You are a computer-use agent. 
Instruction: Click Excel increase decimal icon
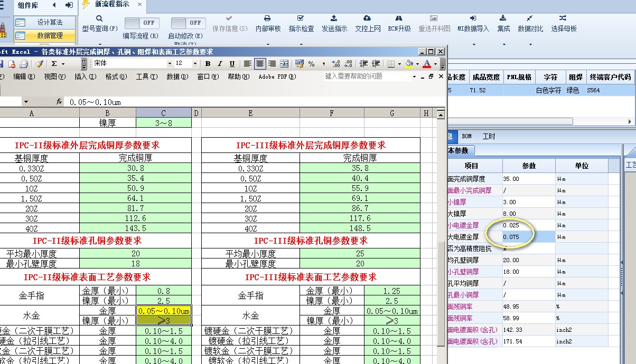point(336,64)
